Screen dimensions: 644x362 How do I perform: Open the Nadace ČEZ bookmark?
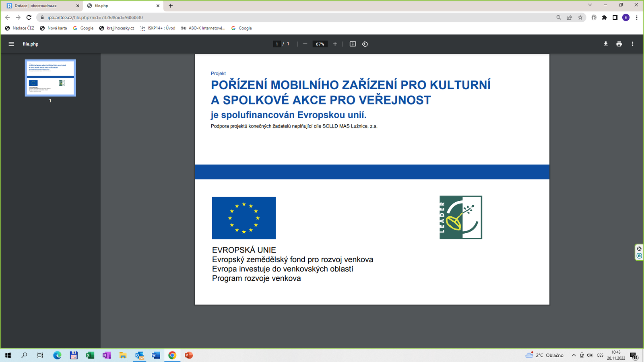coord(19,28)
